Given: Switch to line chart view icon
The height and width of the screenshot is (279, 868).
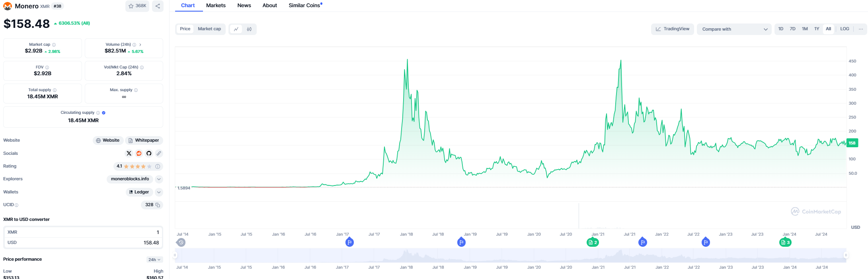Looking at the screenshot, I should point(236,29).
